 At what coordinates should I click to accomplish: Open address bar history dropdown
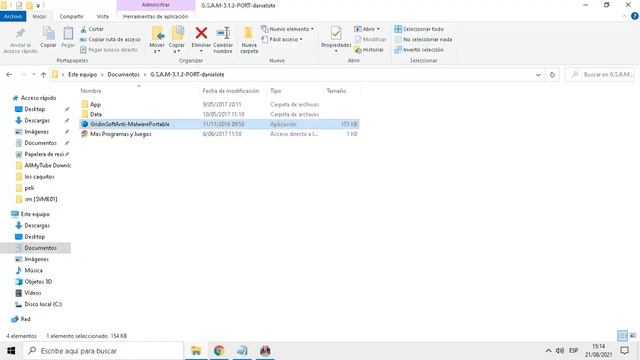(x=538, y=75)
